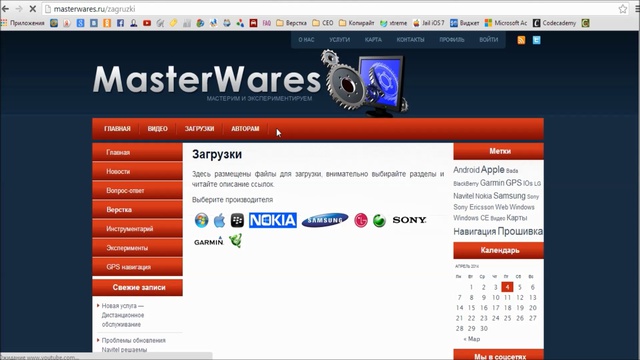Choose the Samsung logo manufacturer
The width and height of the screenshot is (640, 360).
(325, 220)
